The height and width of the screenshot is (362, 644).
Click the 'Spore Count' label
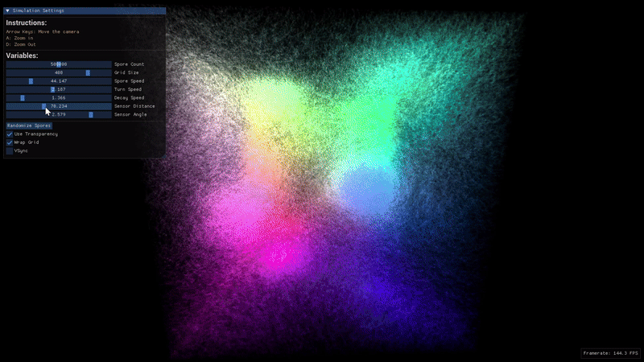coord(130,64)
